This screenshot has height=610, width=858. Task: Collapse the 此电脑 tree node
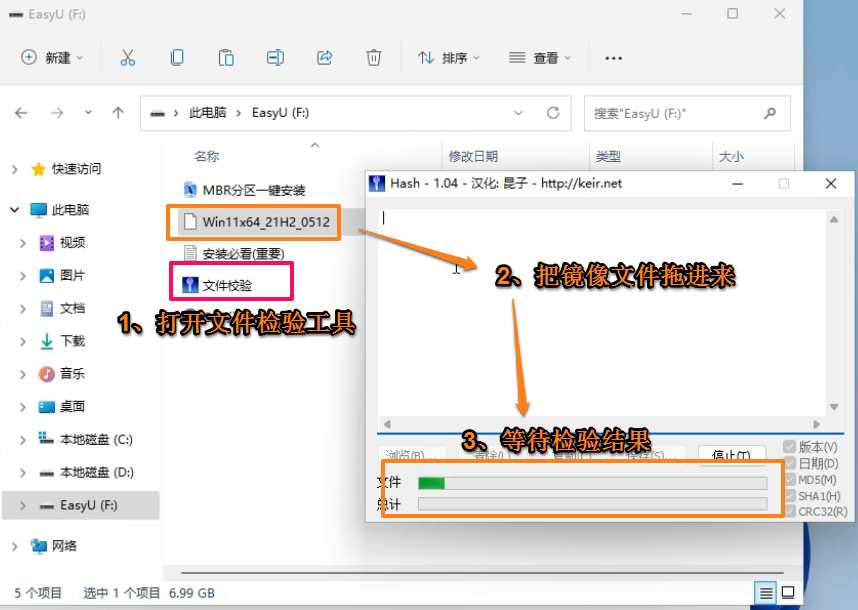[15, 210]
